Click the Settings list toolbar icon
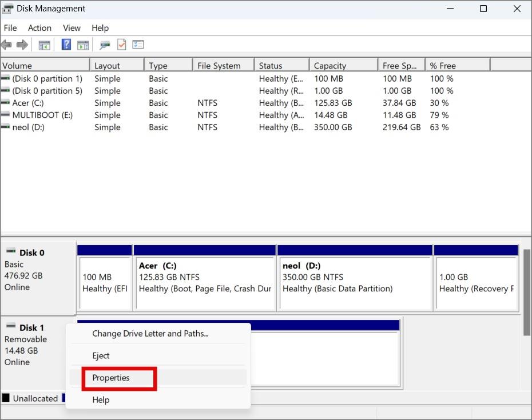This screenshot has height=420, width=532. 138,45
